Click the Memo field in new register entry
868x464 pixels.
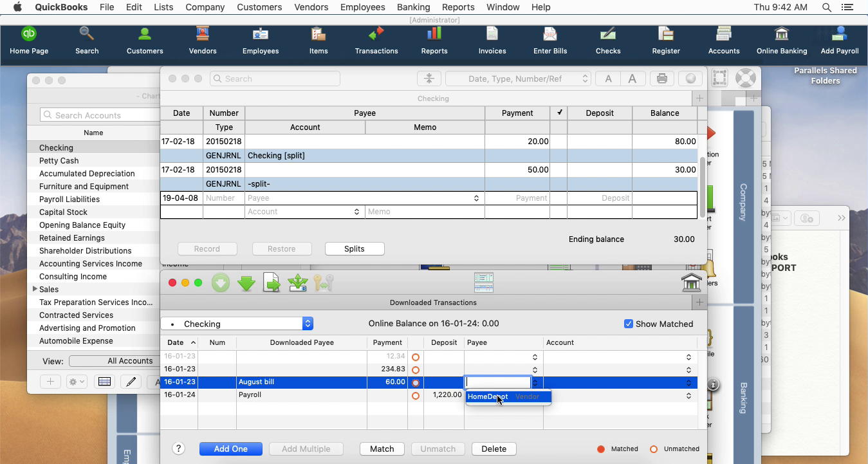click(x=425, y=212)
